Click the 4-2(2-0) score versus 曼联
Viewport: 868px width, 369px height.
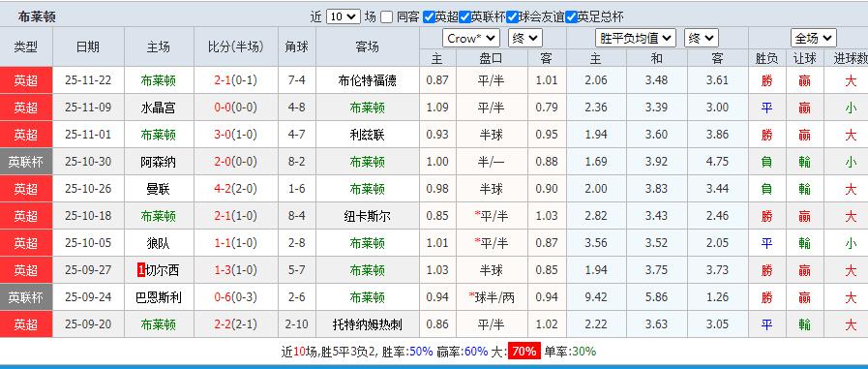(x=236, y=189)
